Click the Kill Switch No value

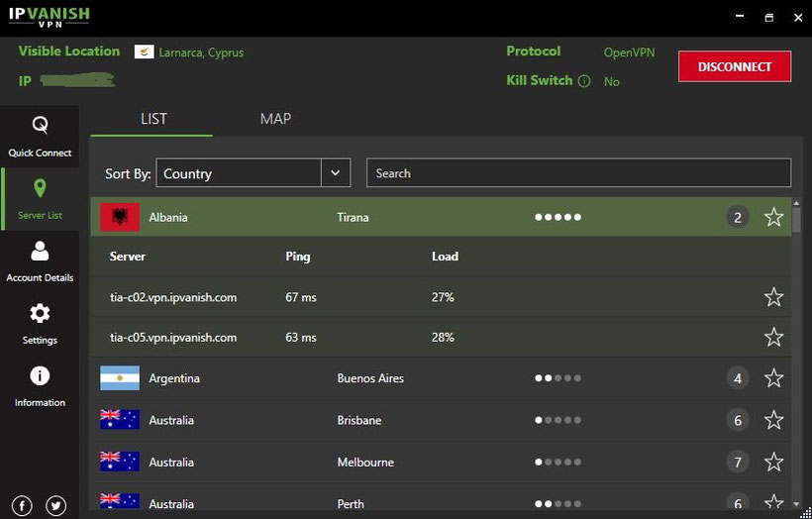[x=612, y=82]
